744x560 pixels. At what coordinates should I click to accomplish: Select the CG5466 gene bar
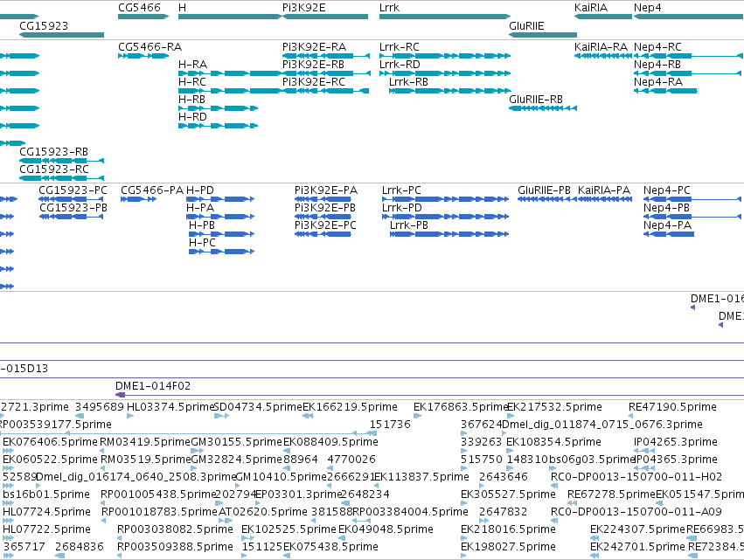(x=143, y=17)
